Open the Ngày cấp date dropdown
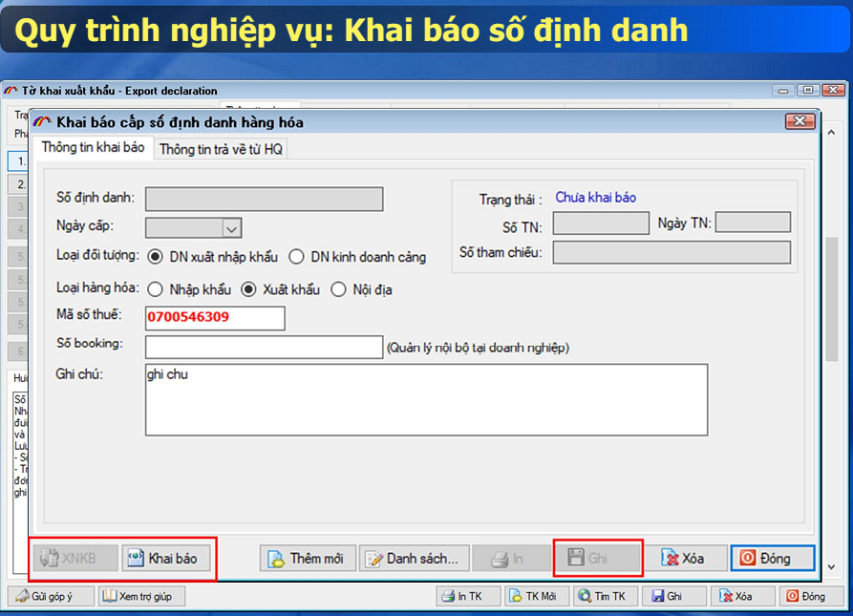 [231, 227]
